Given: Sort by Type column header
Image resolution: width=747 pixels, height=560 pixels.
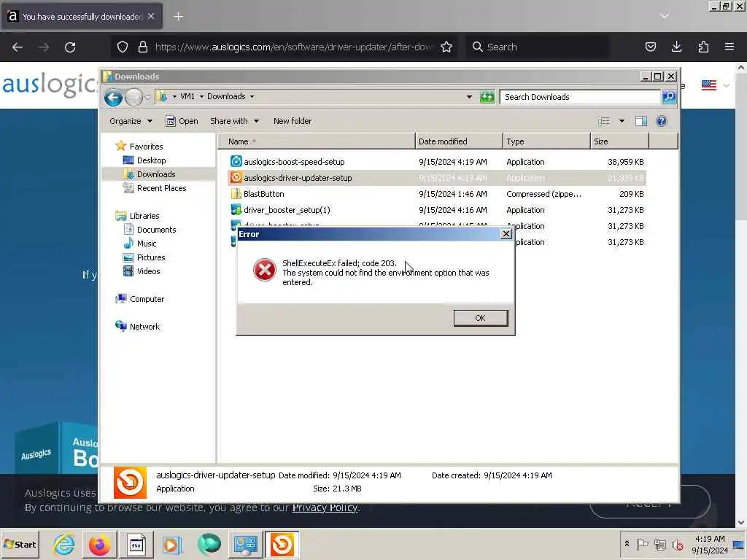Looking at the screenshot, I should point(546,141).
